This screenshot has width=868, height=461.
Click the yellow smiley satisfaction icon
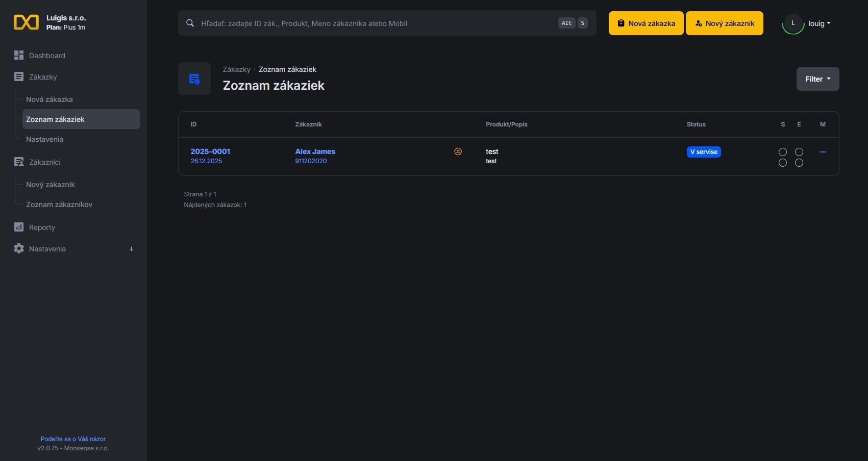click(x=458, y=151)
